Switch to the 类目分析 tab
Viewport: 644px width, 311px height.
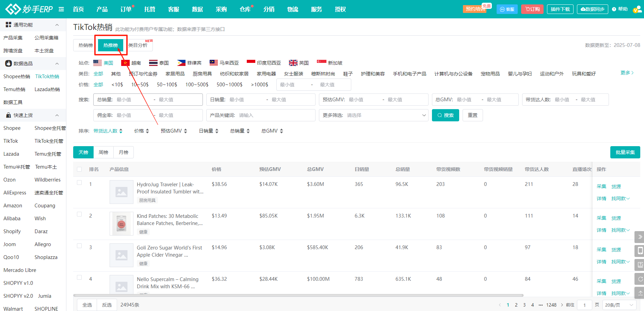click(x=138, y=45)
